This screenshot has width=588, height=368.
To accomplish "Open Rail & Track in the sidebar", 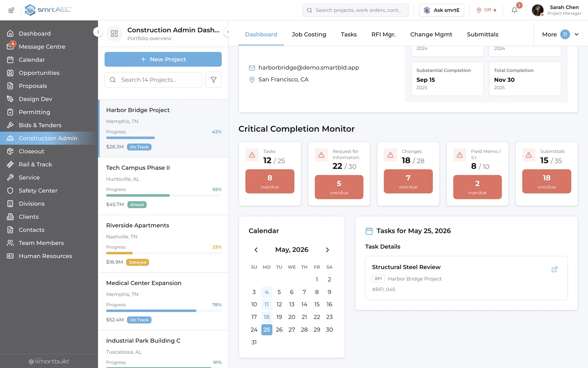I will click(49, 164).
